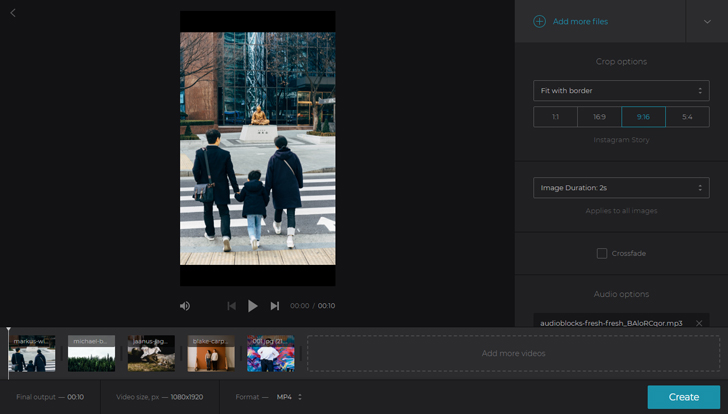Go back using the top-left arrow
728x414 pixels.
tap(13, 13)
